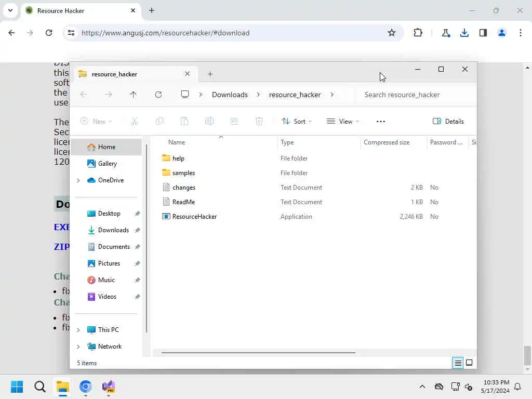Select Home in navigation pane
The width and height of the screenshot is (532, 399).
[x=107, y=147]
